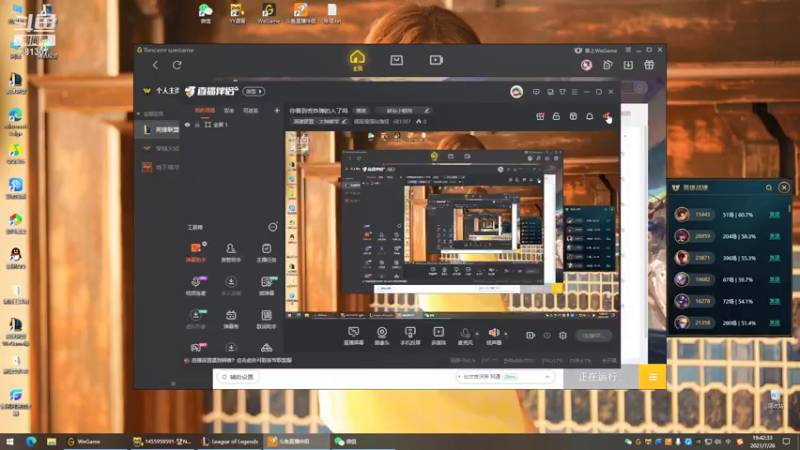
Task: Go back in the WeGame window
Action: pyautogui.click(x=155, y=65)
